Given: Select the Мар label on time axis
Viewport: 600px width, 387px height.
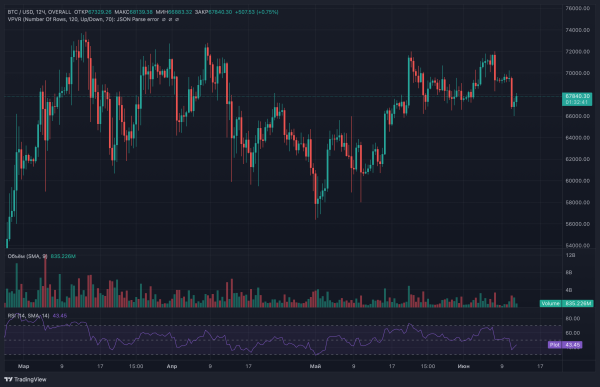Looking at the screenshot, I should [x=23, y=366].
